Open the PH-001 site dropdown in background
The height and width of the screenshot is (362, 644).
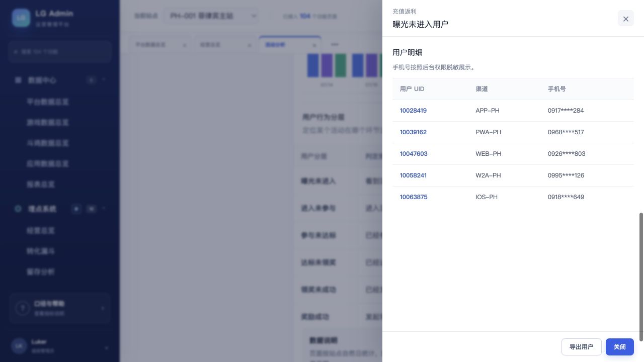click(211, 16)
